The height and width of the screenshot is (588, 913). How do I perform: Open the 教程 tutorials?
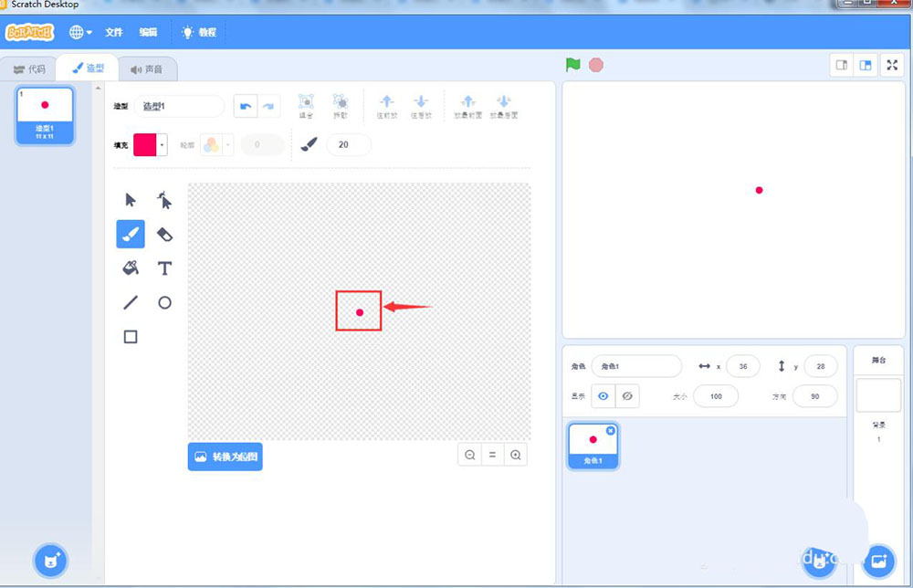[x=199, y=32]
